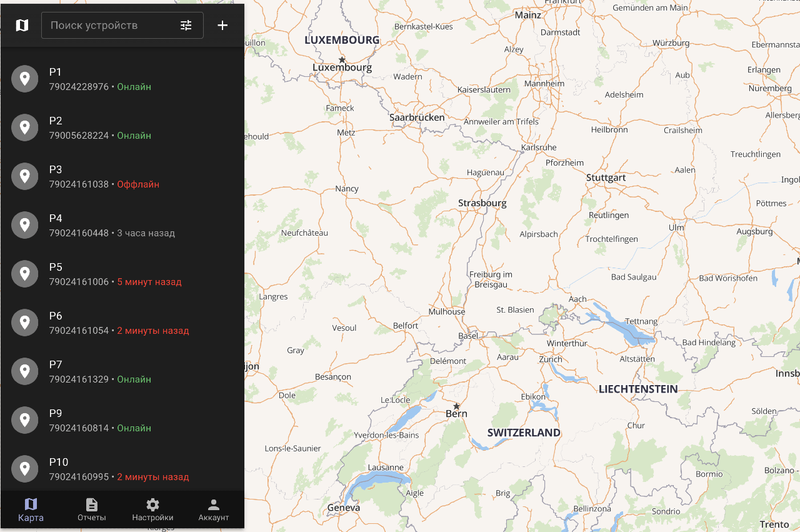Image resolution: width=800 pixels, height=532 pixels.
Task: Click the Bern capital star on map
Action: pyautogui.click(x=456, y=406)
